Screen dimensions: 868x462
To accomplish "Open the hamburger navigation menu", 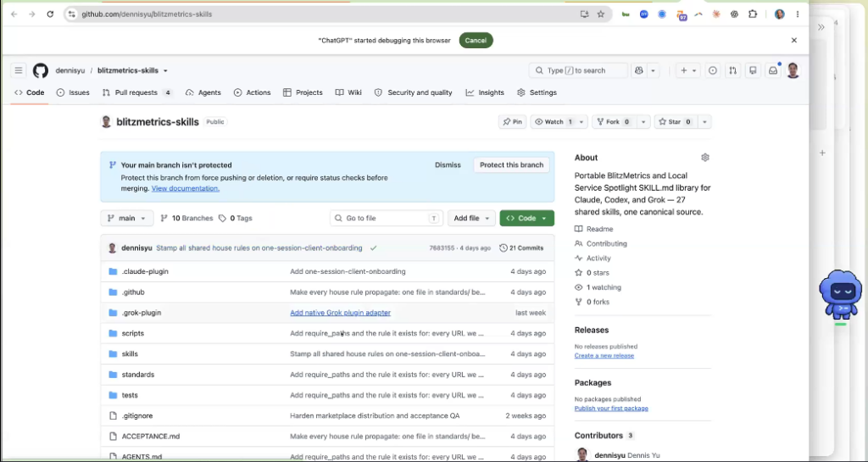I will (x=19, y=70).
